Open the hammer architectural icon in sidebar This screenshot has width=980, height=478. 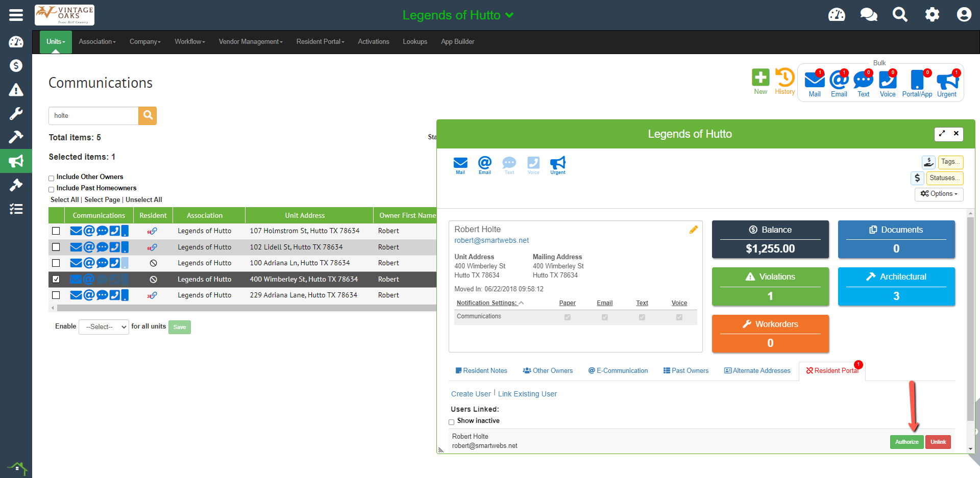pyautogui.click(x=16, y=137)
